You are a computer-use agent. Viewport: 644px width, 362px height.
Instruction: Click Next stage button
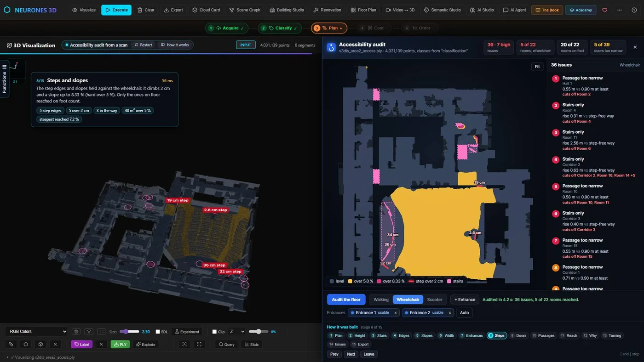pyautogui.click(x=351, y=354)
